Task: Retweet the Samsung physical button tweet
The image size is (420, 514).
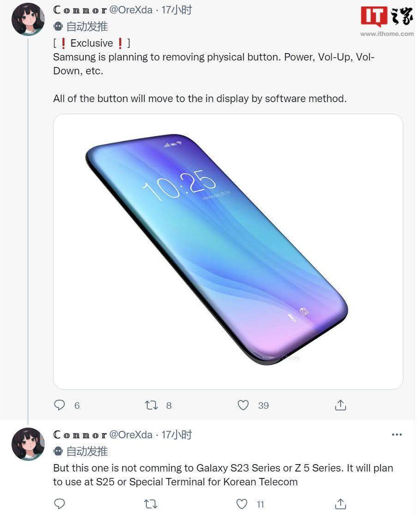Action: coord(151,405)
